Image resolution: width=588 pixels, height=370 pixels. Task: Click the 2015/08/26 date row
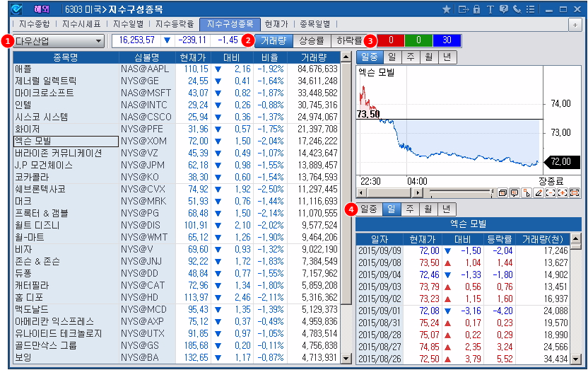click(463, 359)
